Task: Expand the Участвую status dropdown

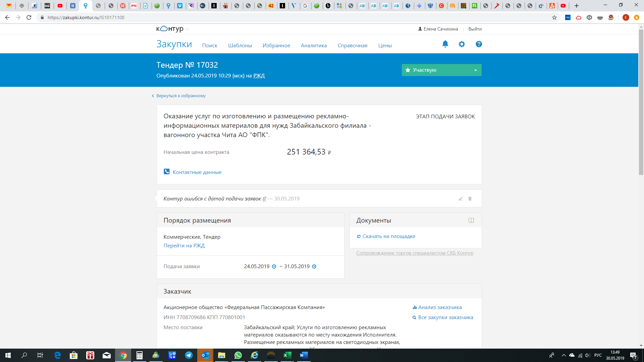Action: (x=475, y=70)
